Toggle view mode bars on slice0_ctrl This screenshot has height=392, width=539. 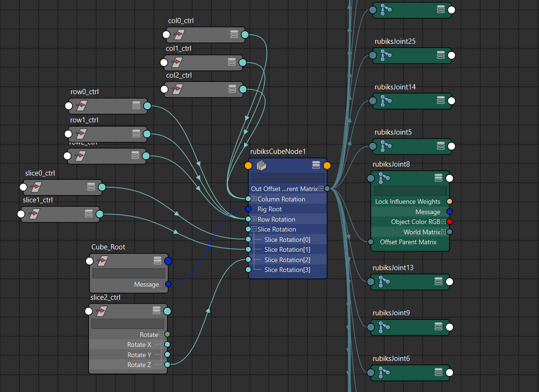pyautogui.click(x=91, y=186)
